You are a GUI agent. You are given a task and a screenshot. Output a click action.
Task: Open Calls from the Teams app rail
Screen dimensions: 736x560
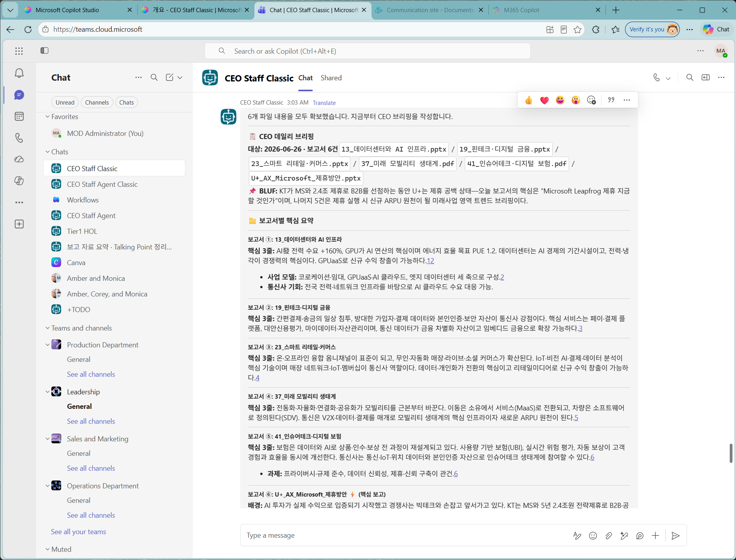click(x=19, y=138)
